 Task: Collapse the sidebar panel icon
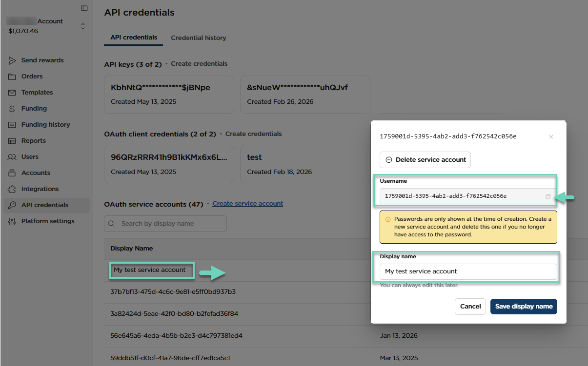coord(84,8)
